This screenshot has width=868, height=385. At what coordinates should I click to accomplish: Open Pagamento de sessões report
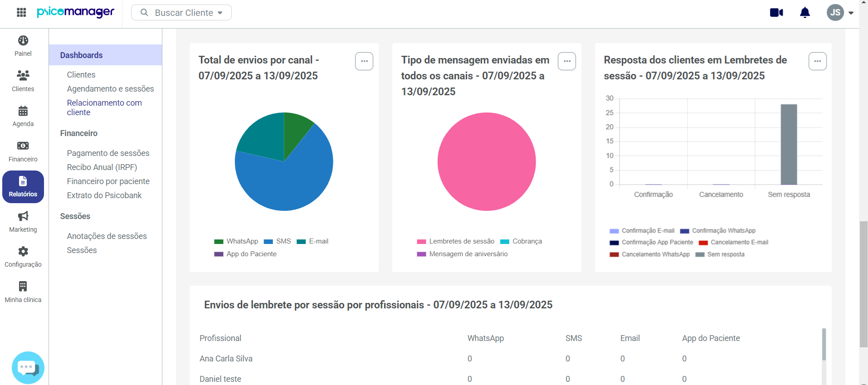[108, 153]
